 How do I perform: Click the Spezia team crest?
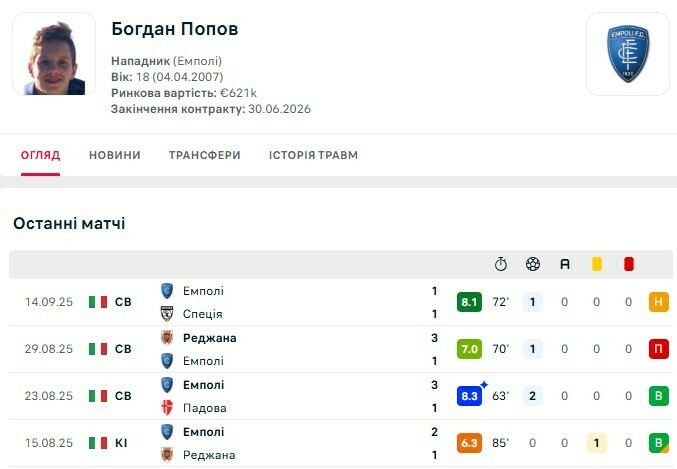tap(167, 314)
